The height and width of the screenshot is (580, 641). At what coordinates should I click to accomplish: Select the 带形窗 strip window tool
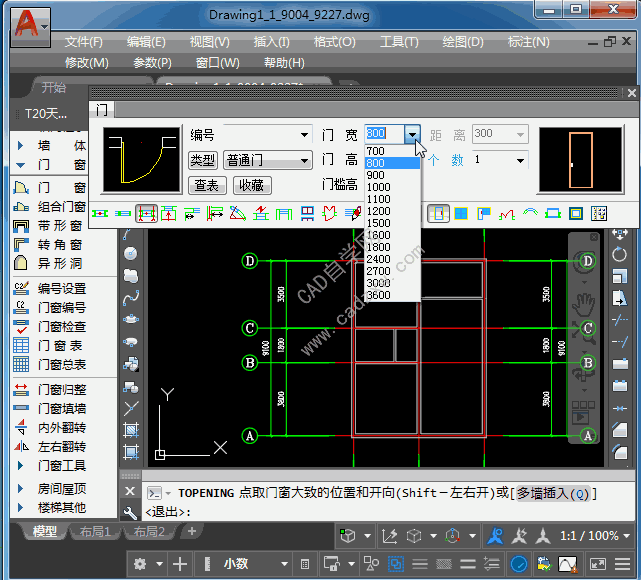(60, 225)
